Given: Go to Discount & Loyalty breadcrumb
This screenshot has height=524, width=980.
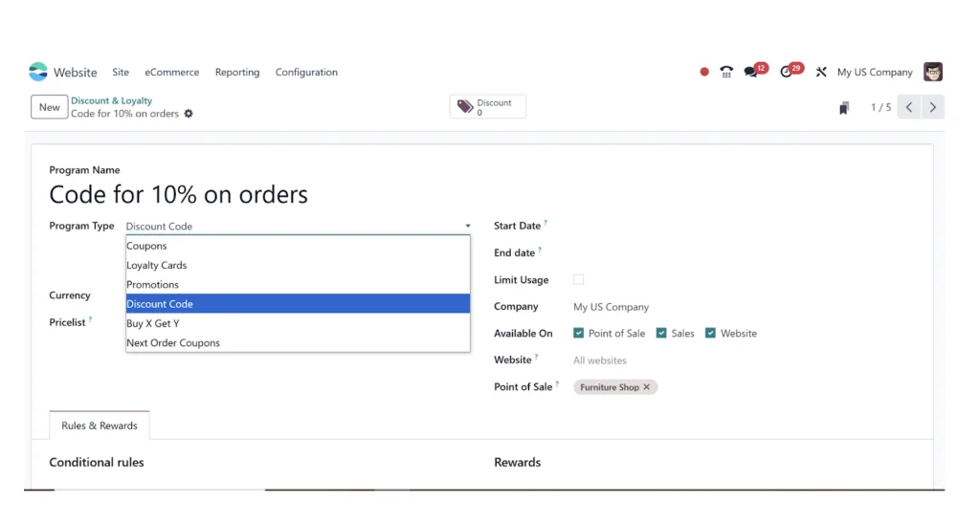Looking at the screenshot, I should (x=111, y=100).
